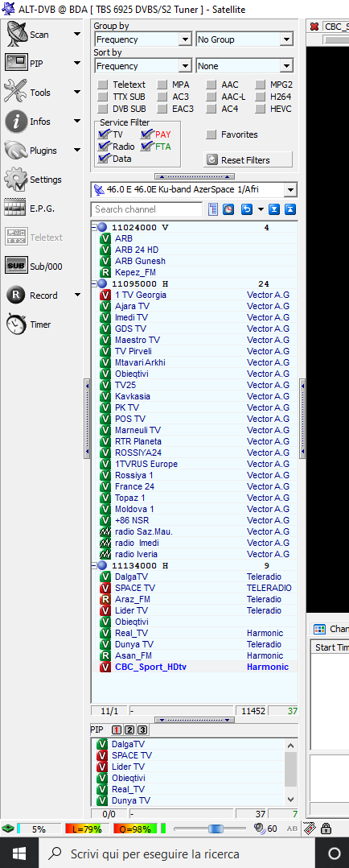Click the PIP list scrollbar down arrow
The image size is (349, 868).
291,800
